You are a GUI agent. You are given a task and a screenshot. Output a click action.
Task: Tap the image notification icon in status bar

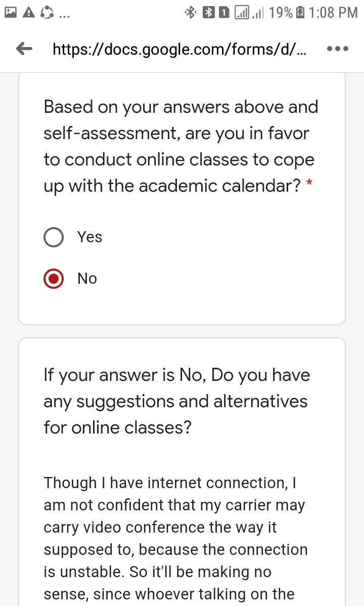point(11,12)
